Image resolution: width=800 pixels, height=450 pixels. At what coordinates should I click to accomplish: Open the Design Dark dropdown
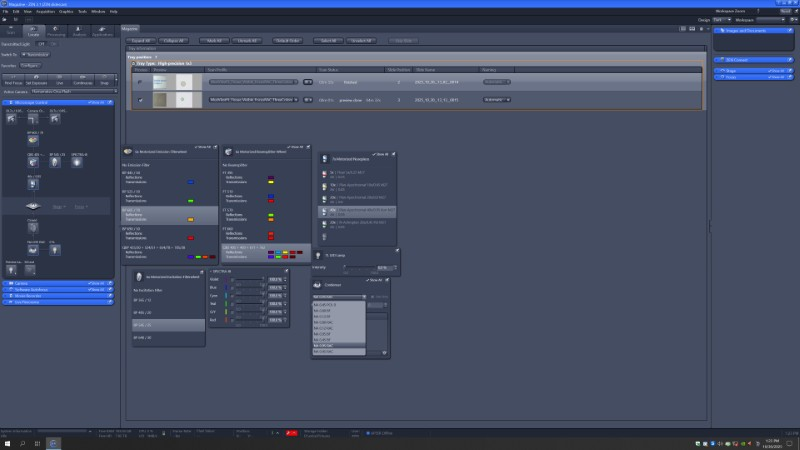(722, 19)
